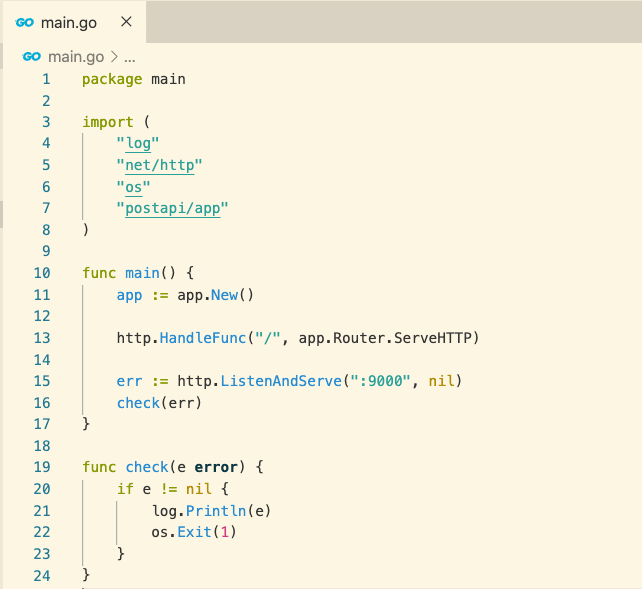Screen dimensions: 642x589
Task: Click 'New' method call on line 11
Action: [x=224, y=295]
